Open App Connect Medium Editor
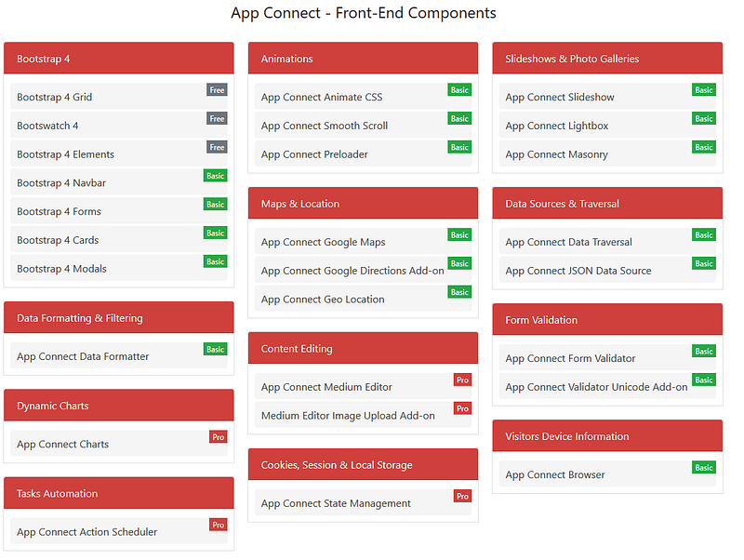This screenshot has height=560, width=744. click(363, 386)
